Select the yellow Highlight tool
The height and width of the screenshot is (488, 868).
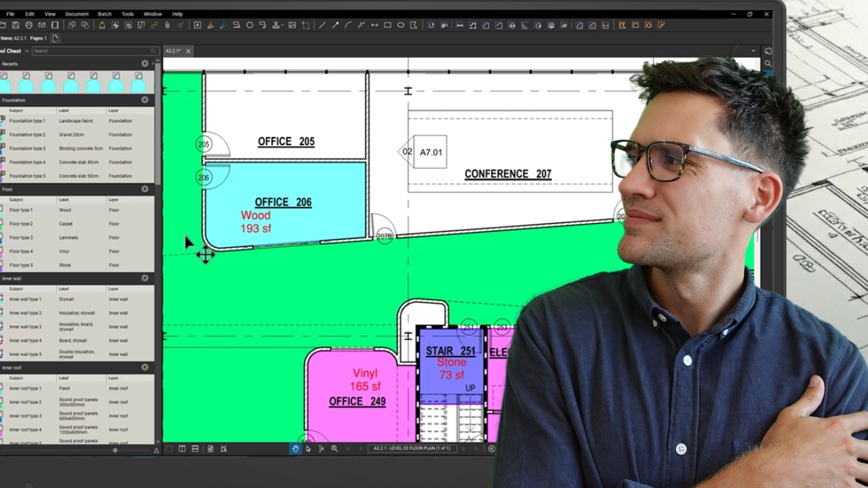(210, 25)
